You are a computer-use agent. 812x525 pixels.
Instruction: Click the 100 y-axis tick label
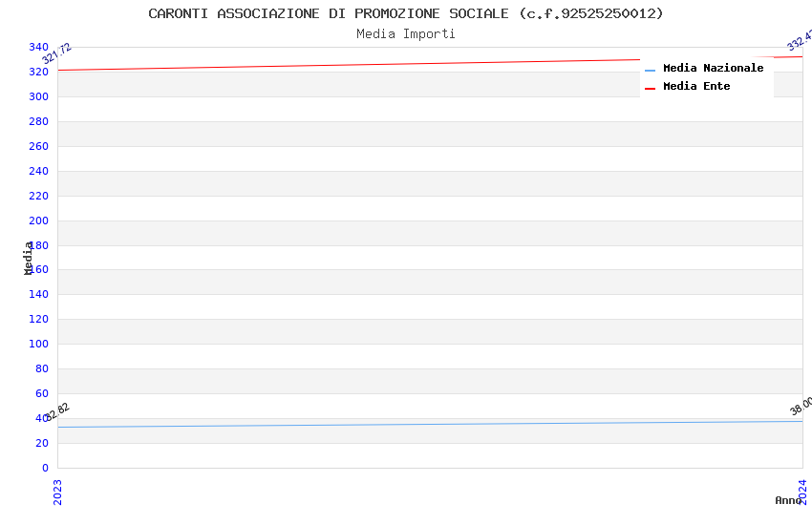click(x=39, y=344)
